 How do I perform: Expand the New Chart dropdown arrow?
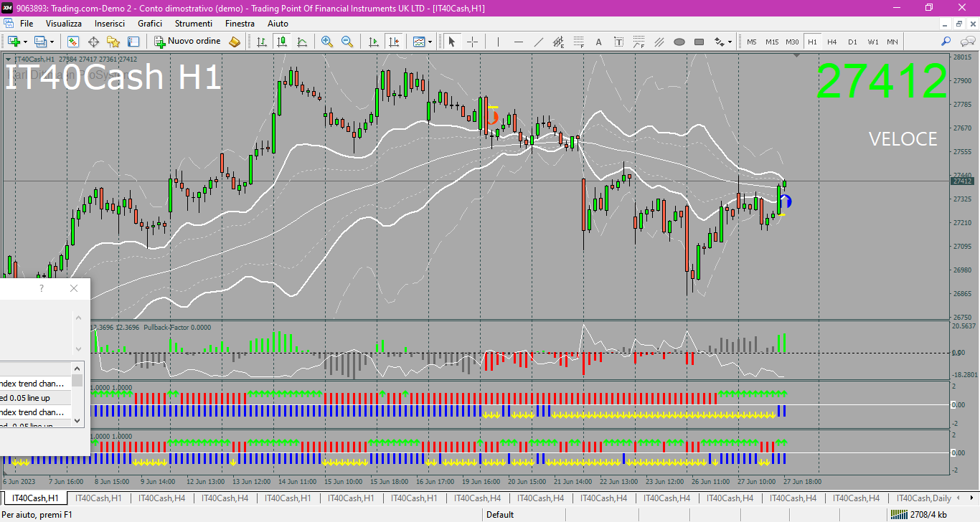[x=25, y=42]
